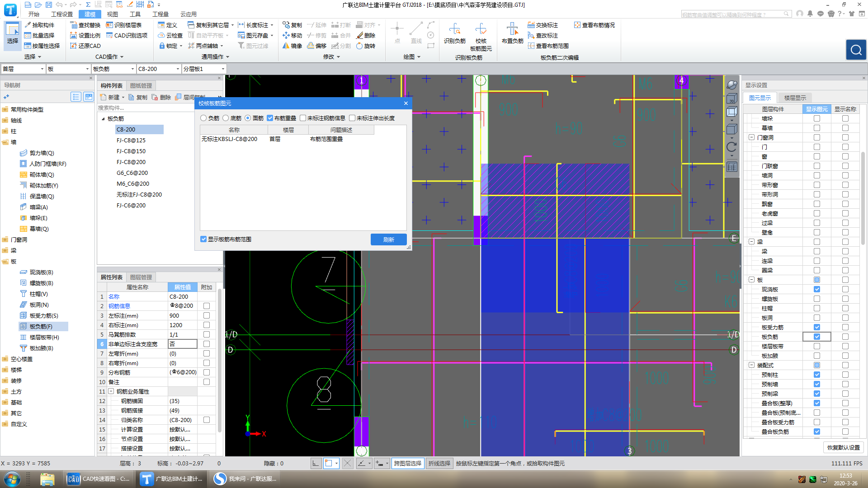
Task: Select FJ-C8@125 in the component list
Action: point(131,140)
